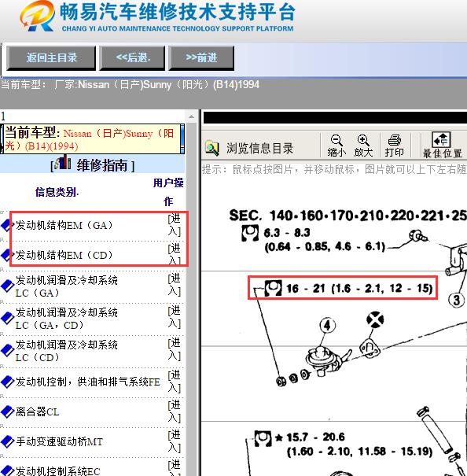The height and width of the screenshot is (476, 467).
Task: Click the 提示 hint text above diagram
Action: [334, 169]
